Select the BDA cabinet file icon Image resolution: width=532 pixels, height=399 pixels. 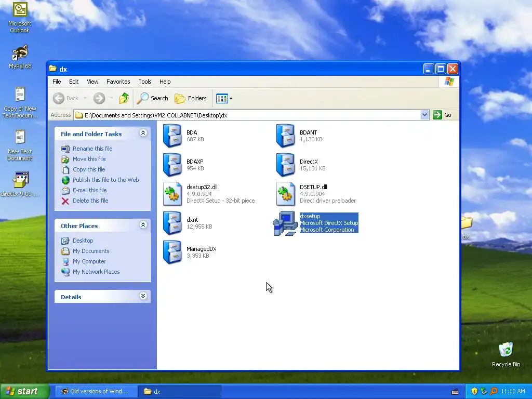[x=172, y=136]
